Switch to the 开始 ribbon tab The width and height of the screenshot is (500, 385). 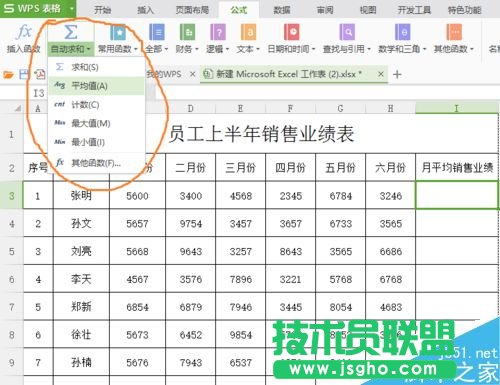[x=102, y=10]
